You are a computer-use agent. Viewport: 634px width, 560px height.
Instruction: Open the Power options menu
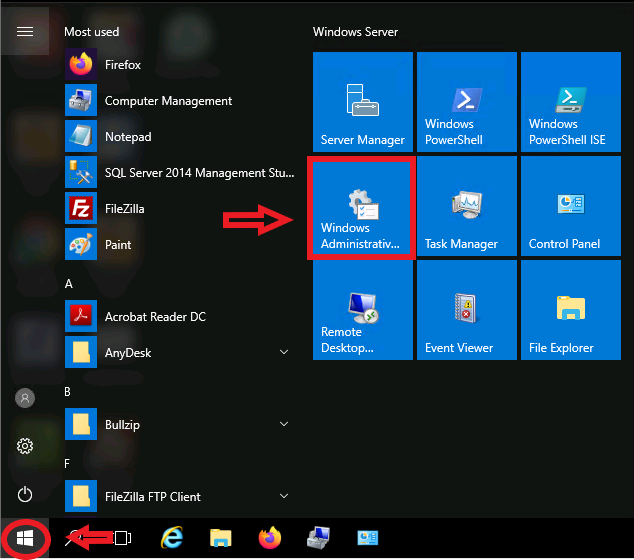pos(25,494)
